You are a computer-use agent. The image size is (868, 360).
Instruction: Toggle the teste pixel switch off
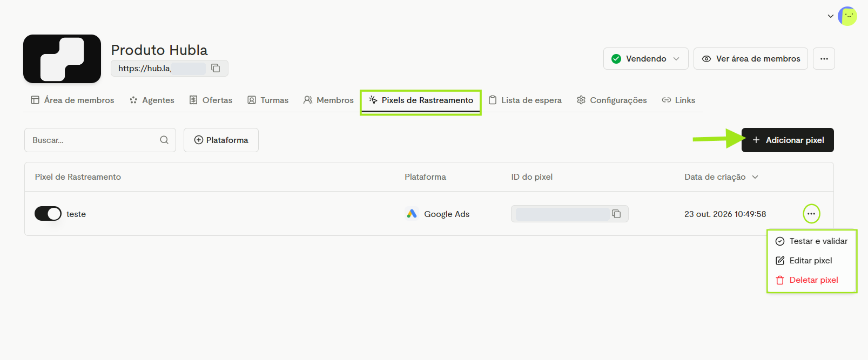tap(48, 214)
